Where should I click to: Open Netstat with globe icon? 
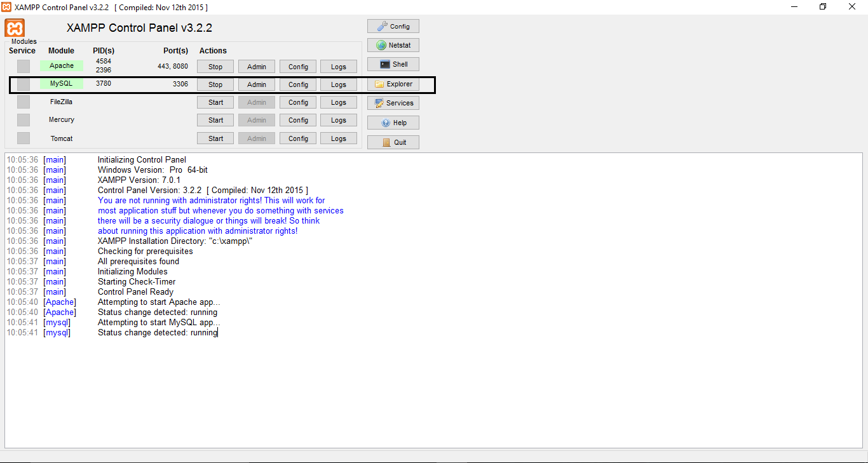(393, 46)
